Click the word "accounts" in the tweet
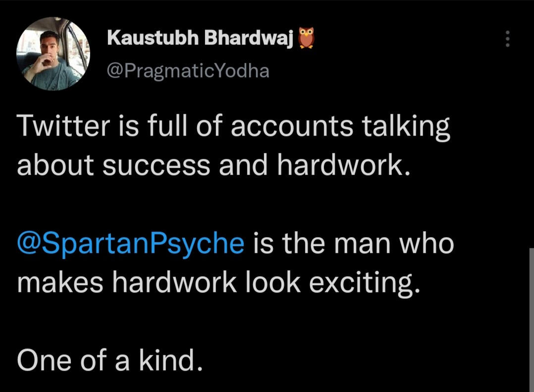Screen dimensions: 534x392 point(292,126)
